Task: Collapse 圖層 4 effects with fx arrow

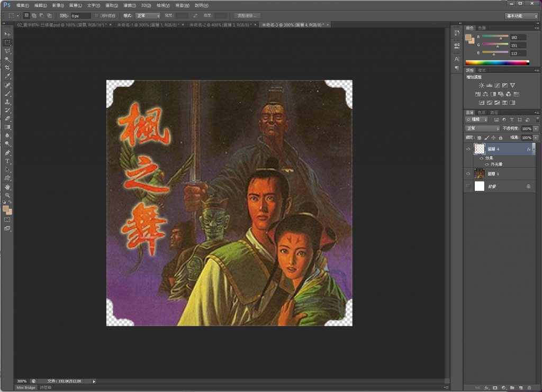Action: point(534,149)
